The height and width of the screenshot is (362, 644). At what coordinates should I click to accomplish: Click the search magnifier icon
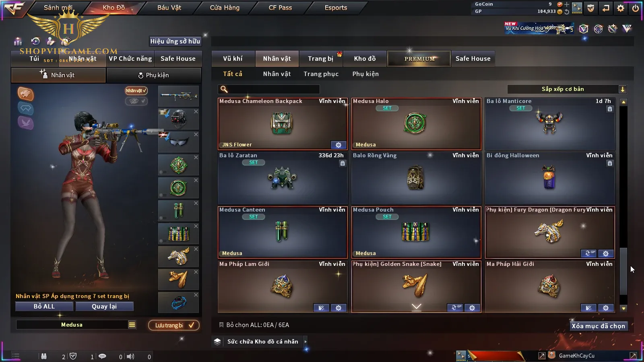(x=224, y=89)
